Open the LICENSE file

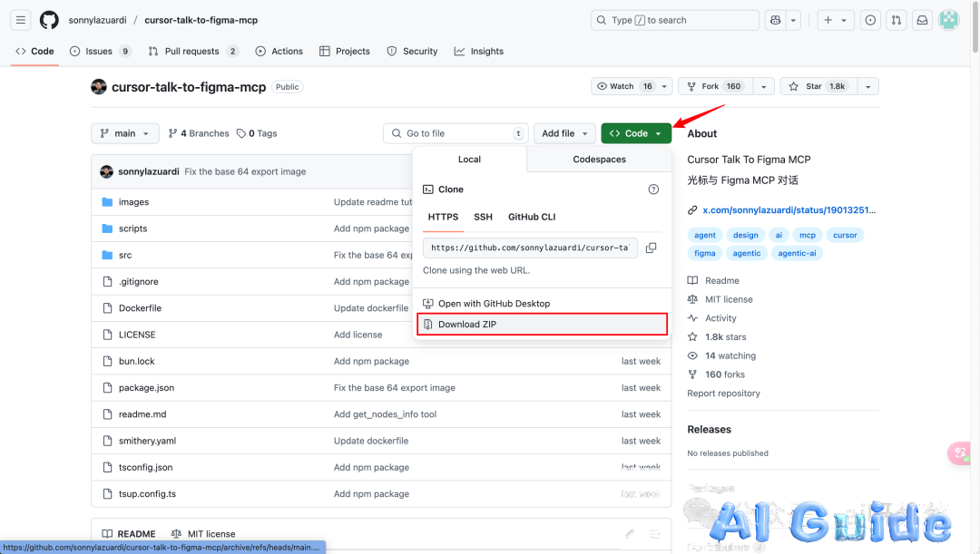click(137, 335)
